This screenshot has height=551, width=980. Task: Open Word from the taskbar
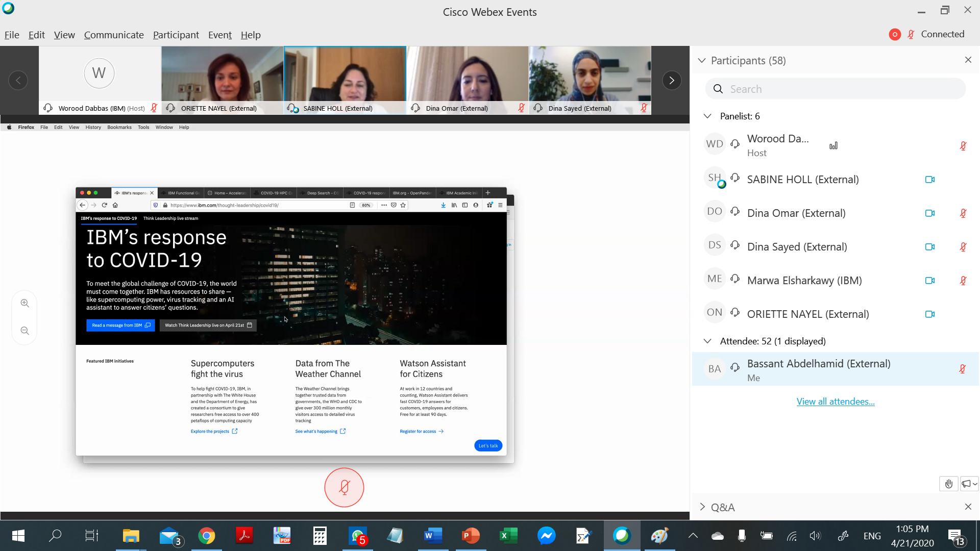[433, 536]
